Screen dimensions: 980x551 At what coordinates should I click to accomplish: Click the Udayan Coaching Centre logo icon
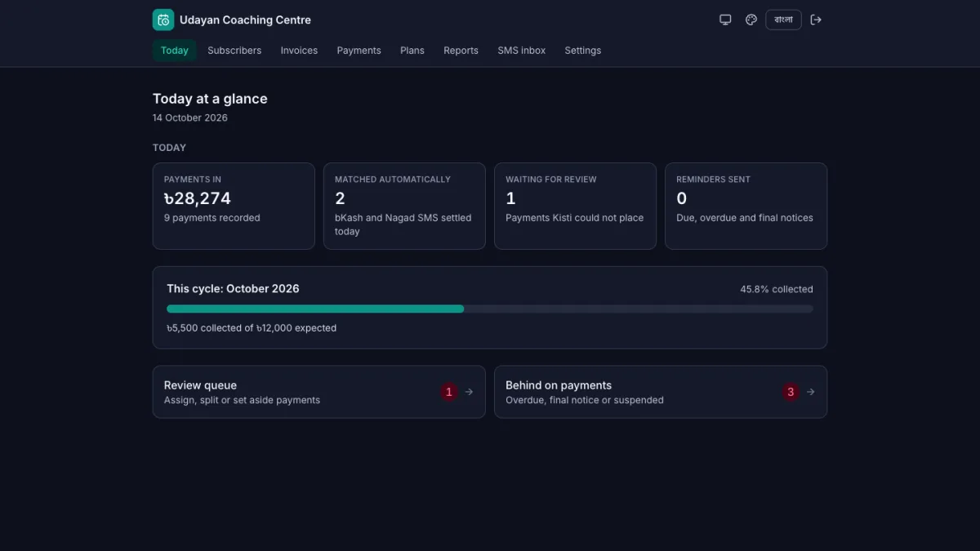pyautogui.click(x=163, y=20)
